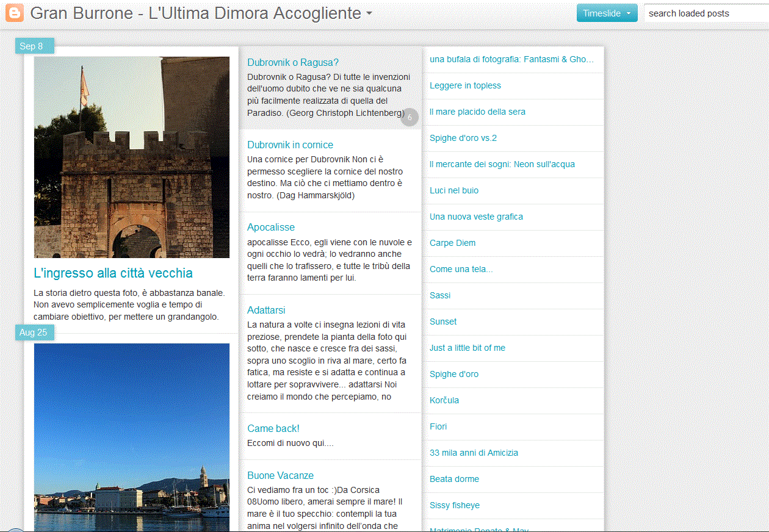Open post L'ingresso alla città vecchia

[114, 273]
